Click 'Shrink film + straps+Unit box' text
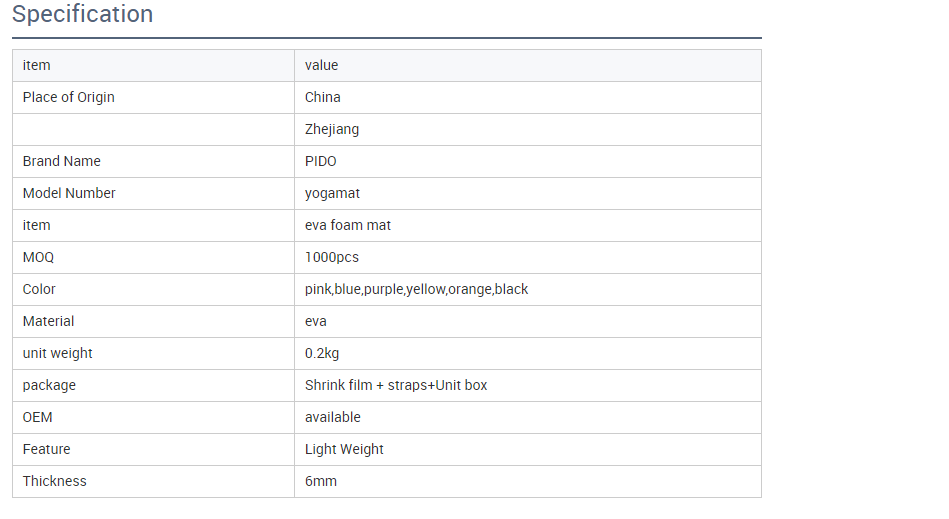The width and height of the screenshot is (949, 519). [396, 385]
